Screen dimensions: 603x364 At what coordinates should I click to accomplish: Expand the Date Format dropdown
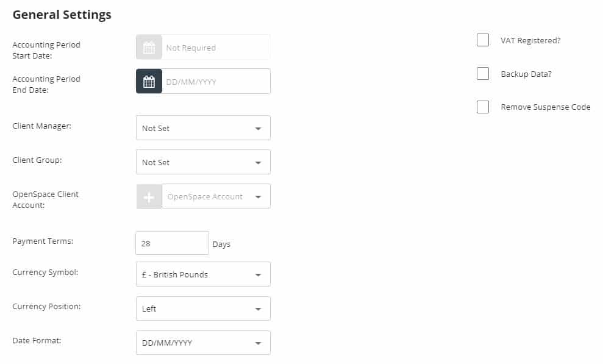[x=203, y=343]
